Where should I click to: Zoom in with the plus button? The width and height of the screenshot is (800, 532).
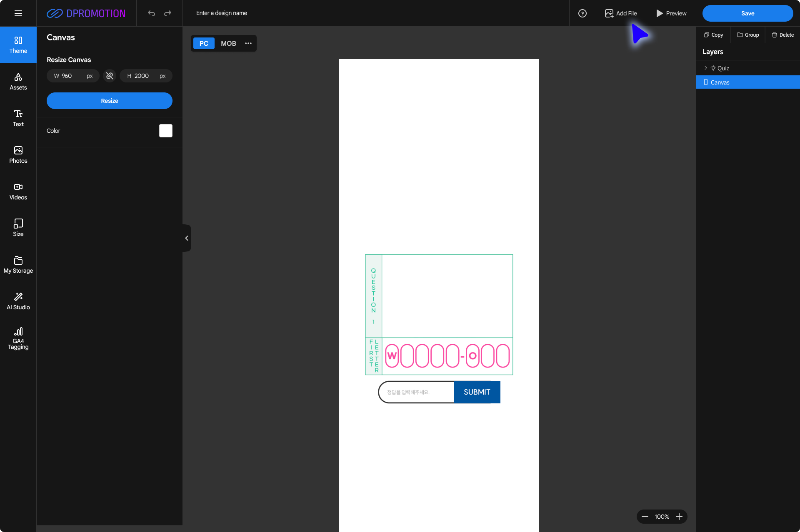click(x=679, y=517)
